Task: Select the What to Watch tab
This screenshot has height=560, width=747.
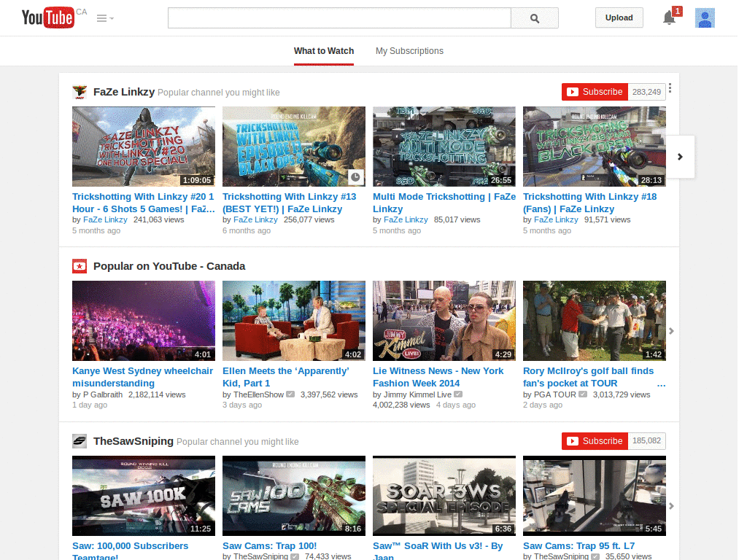Action: (323, 51)
